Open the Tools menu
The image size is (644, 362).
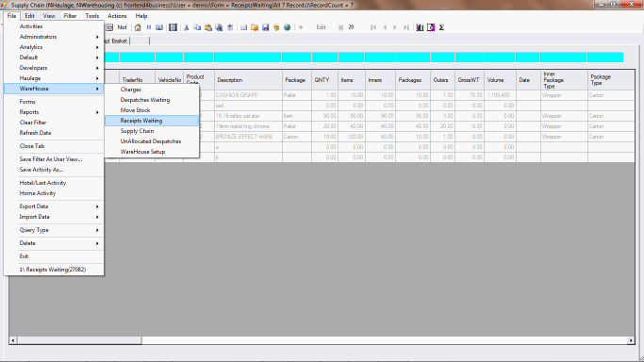pos(92,16)
